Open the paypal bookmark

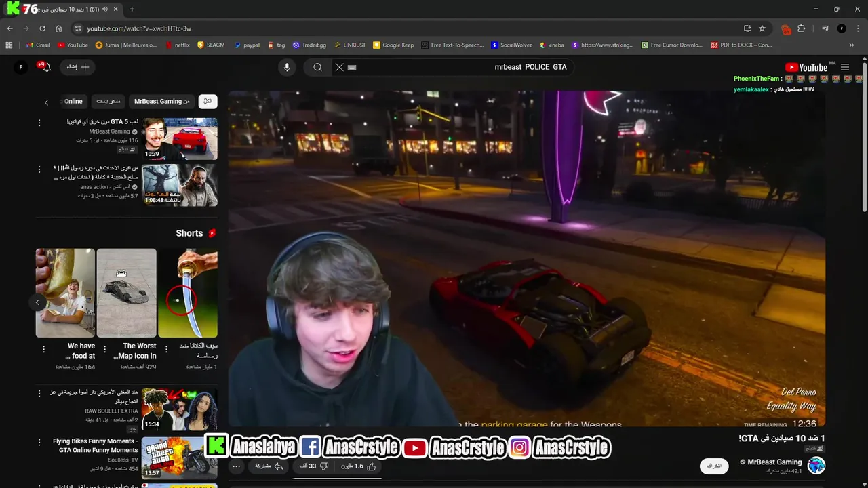tap(247, 45)
